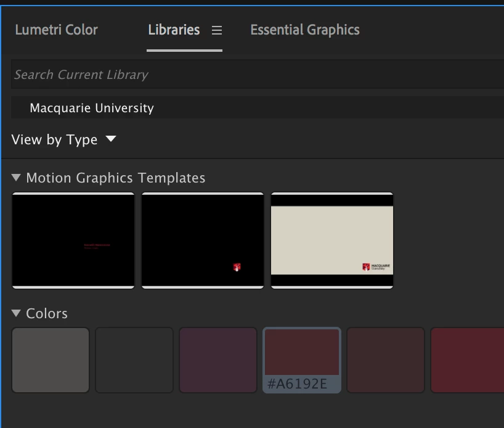Viewport: 504px width, 428px height.
Task: Pick the dark charcoal color swatch
Action: [134, 360]
